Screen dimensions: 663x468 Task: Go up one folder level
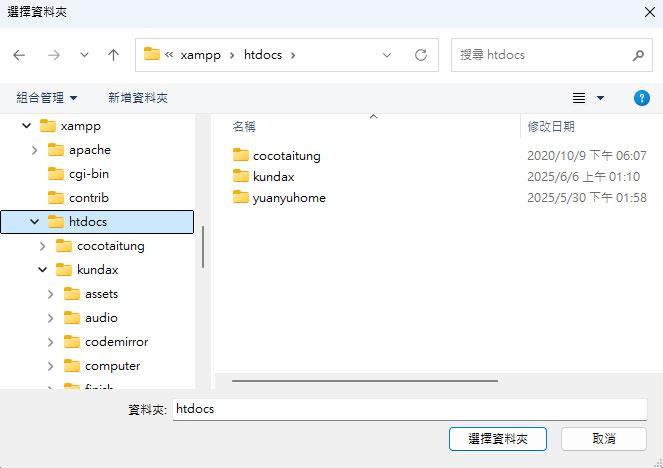(113, 55)
